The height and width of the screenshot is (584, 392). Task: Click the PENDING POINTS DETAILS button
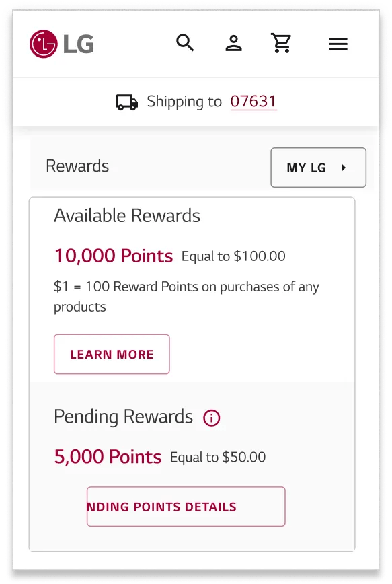coord(186,507)
